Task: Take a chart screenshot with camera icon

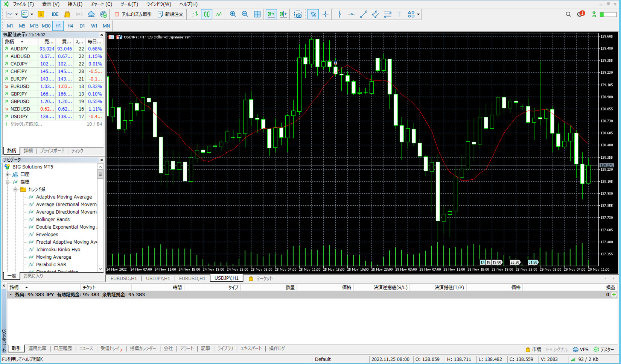Action: pos(298,14)
